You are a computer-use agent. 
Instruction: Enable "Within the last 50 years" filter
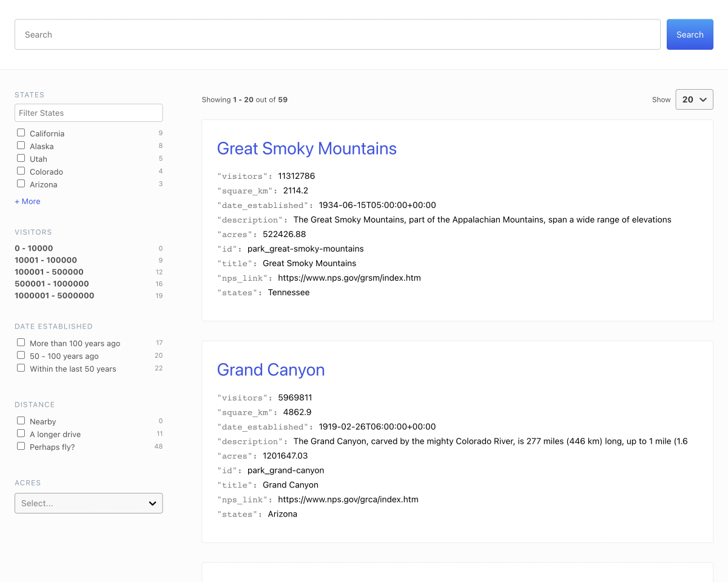(x=21, y=368)
